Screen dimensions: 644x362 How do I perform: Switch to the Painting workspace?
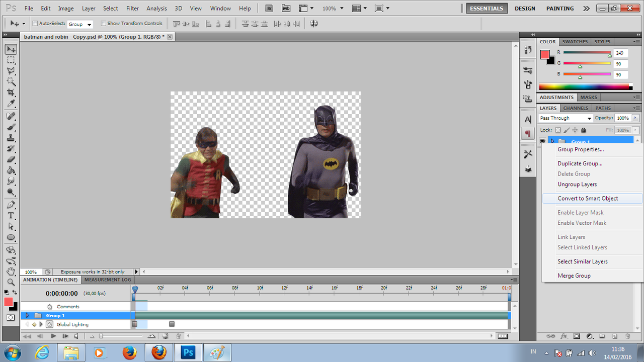point(560,9)
